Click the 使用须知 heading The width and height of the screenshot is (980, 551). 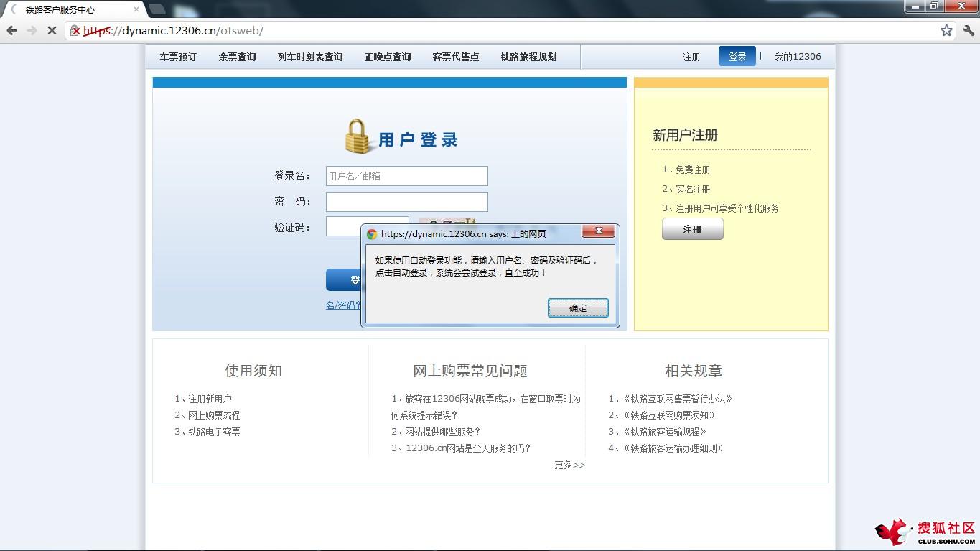(x=253, y=371)
